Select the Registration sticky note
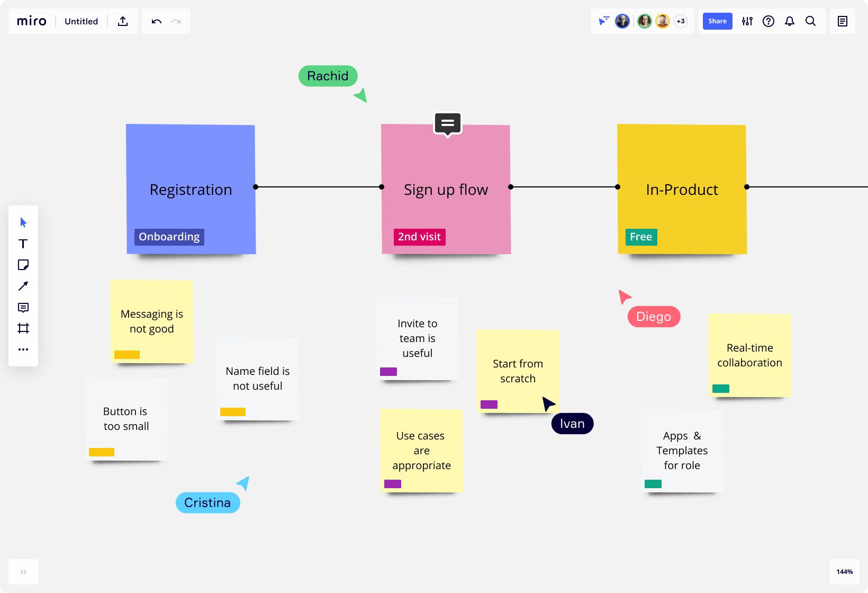This screenshot has height=593, width=868. click(x=191, y=189)
